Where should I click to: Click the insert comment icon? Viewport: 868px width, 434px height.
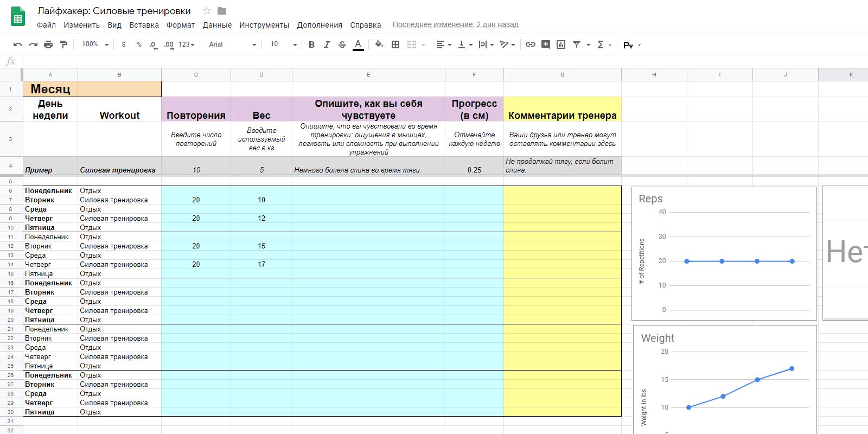pyautogui.click(x=546, y=44)
